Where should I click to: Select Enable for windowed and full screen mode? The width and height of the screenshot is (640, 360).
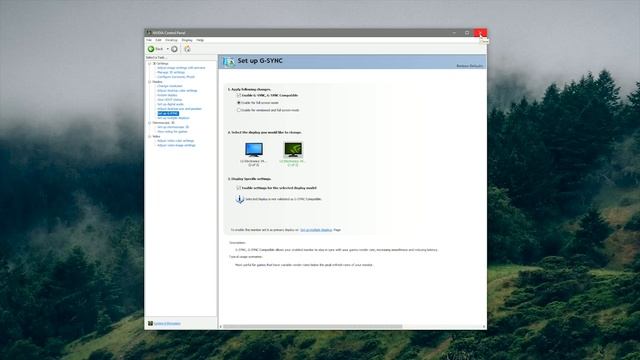[x=239, y=110]
